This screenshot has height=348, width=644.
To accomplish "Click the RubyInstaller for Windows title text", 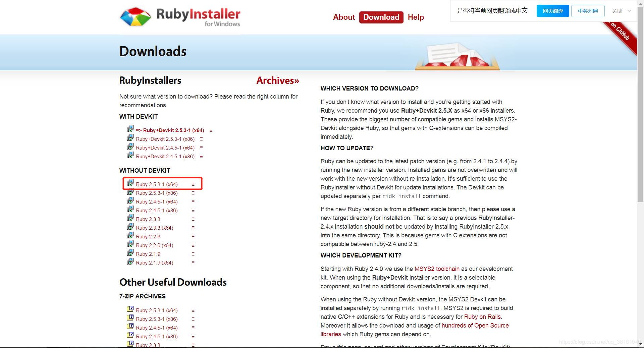I will (x=199, y=17).
